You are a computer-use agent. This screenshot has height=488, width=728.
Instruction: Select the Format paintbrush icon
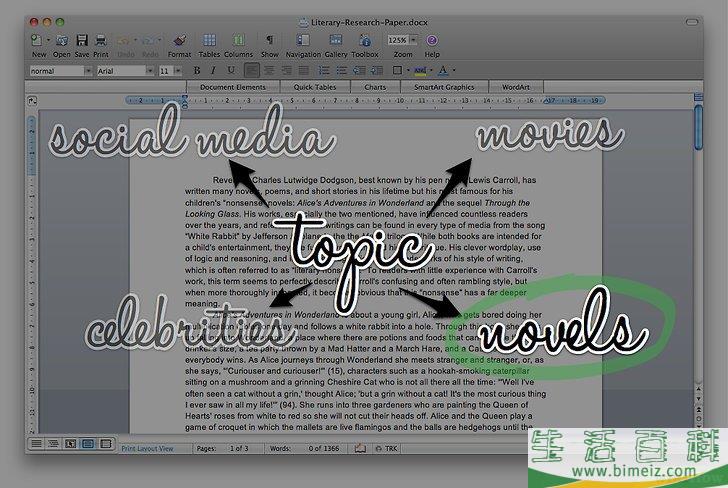(180, 40)
